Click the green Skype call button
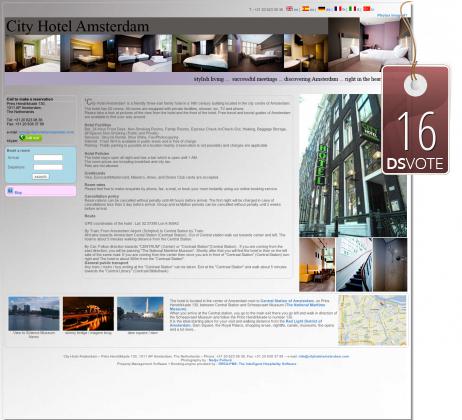The height and width of the screenshot is (420, 462). click(x=31, y=138)
